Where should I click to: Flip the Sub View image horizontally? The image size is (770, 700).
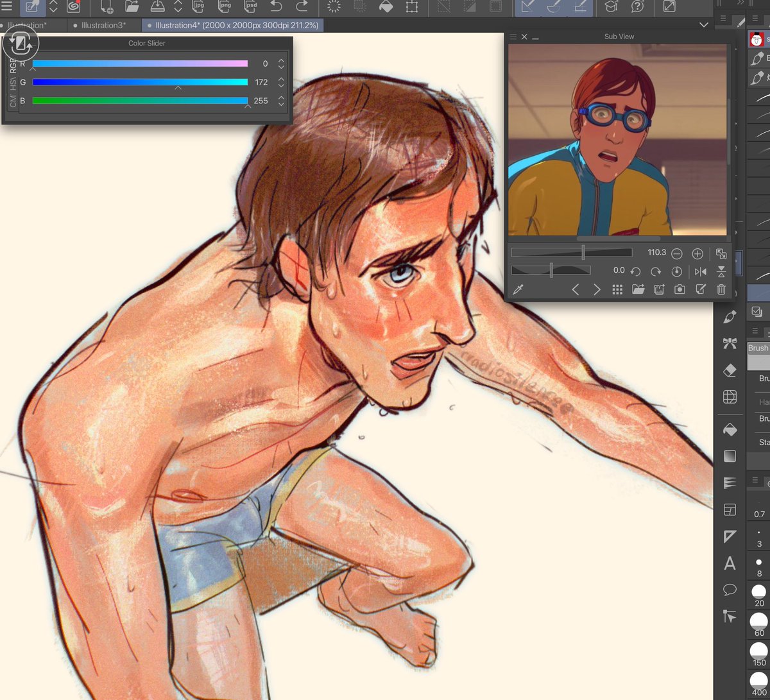point(701,271)
